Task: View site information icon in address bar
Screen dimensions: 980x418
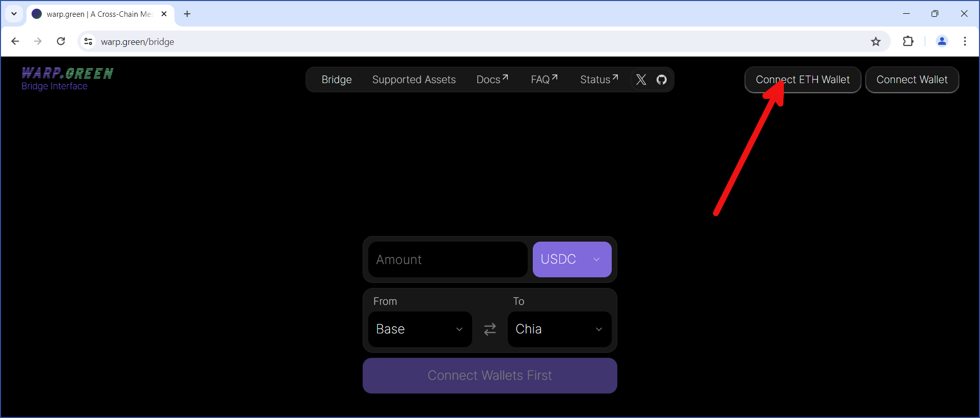Action: coord(88,42)
